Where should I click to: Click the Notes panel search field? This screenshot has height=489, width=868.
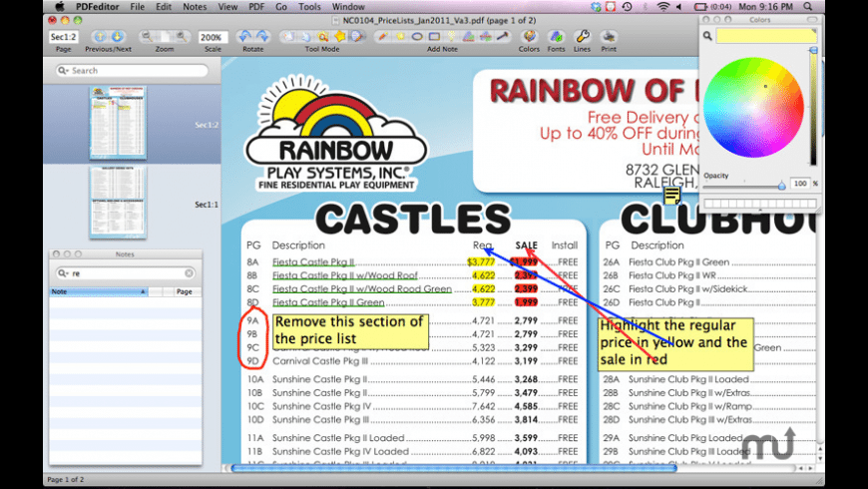[125, 273]
